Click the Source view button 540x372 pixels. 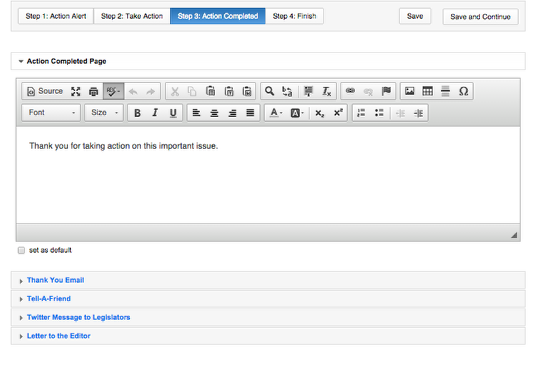coord(45,91)
